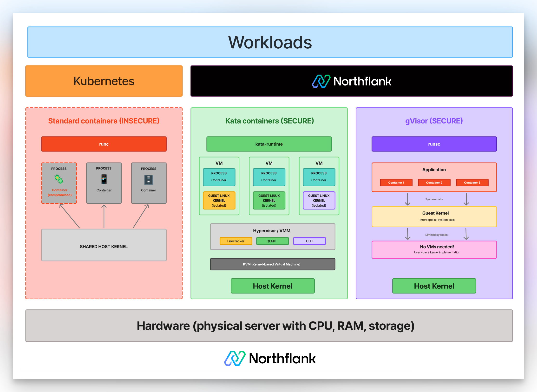The image size is (537, 392).
Task: Click the Container 3 red label
Action: pos(472,183)
